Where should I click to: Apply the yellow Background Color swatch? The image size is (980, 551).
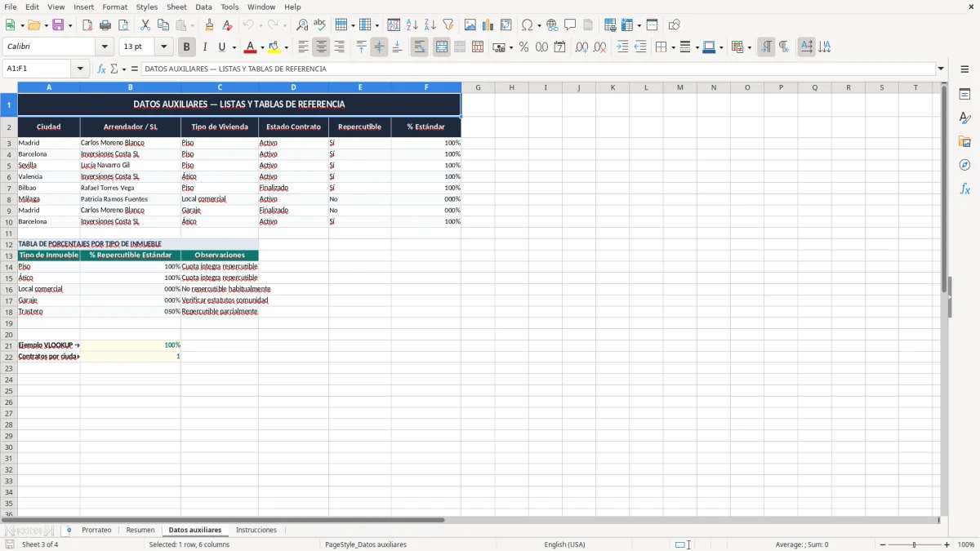click(274, 47)
